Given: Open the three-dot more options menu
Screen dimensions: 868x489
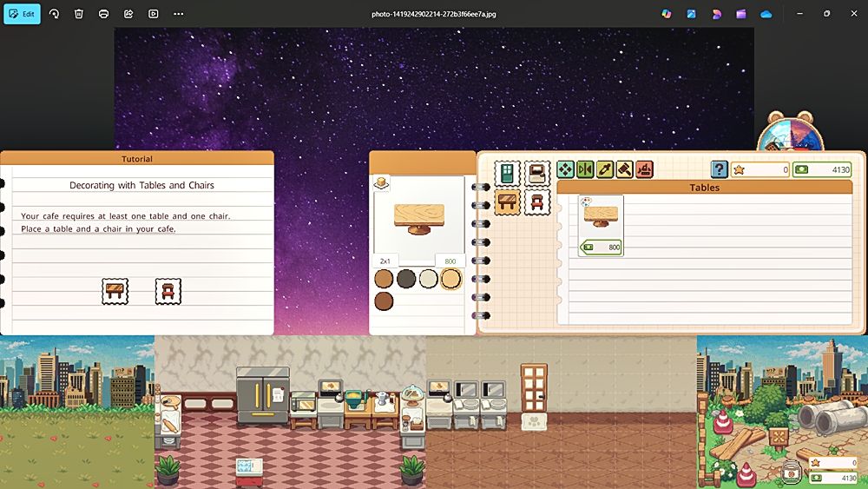Looking at the screenshot, I should coord(178,14).
